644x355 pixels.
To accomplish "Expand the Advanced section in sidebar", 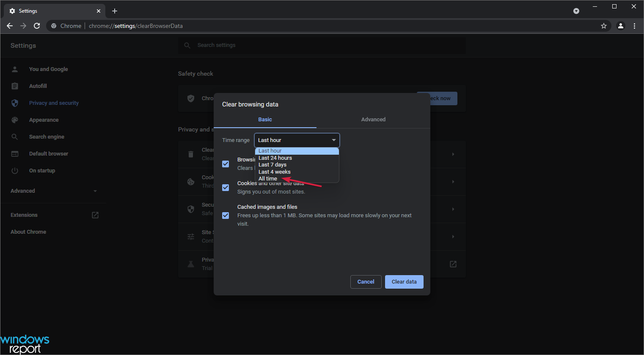I will pyautogui.click(x=54, y=191).
